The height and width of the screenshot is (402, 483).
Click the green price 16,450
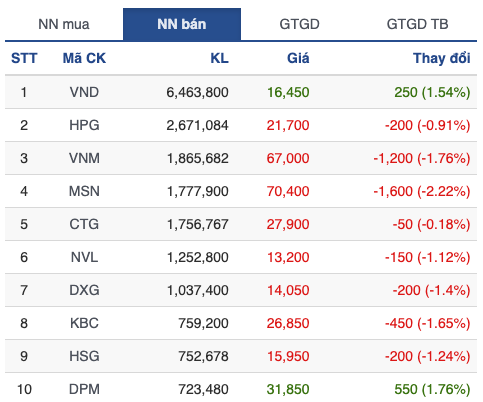288,92
